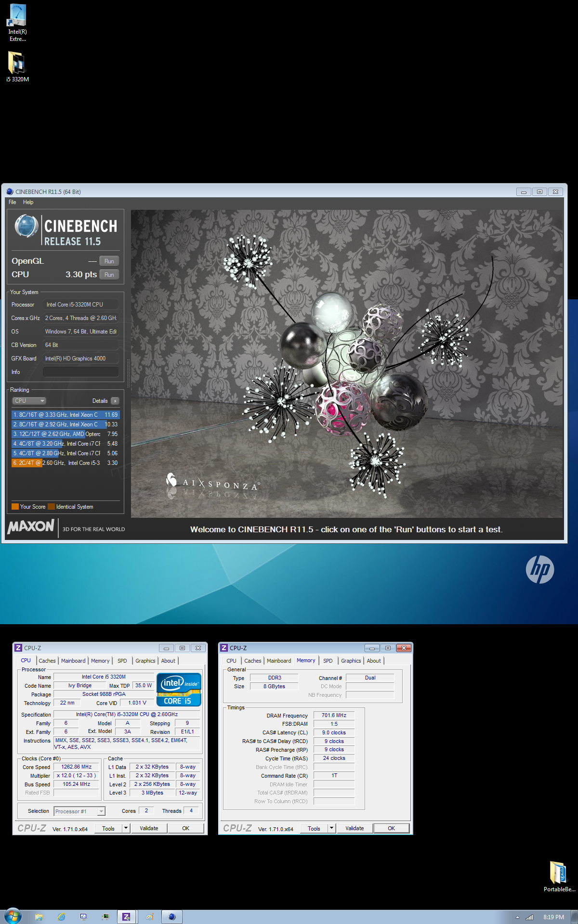Screen dimensions: 578x924
Task: Click OK in left CPU-Z window
Action: tap(185, 828)
